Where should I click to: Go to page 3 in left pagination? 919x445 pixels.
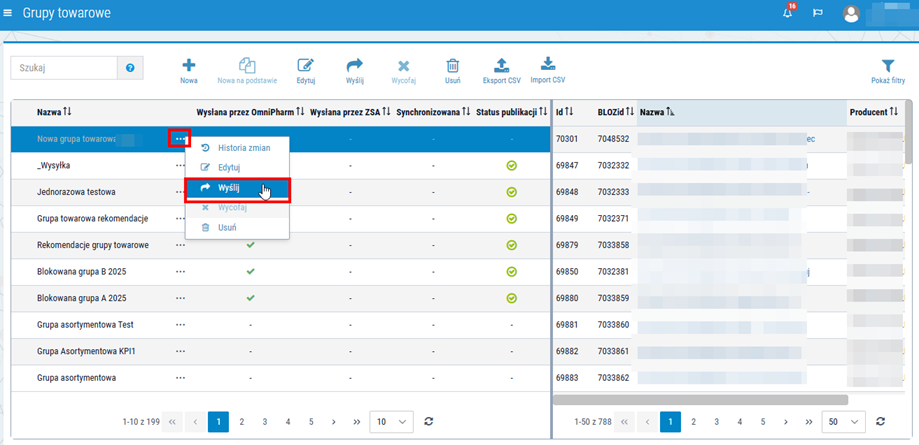265,421
